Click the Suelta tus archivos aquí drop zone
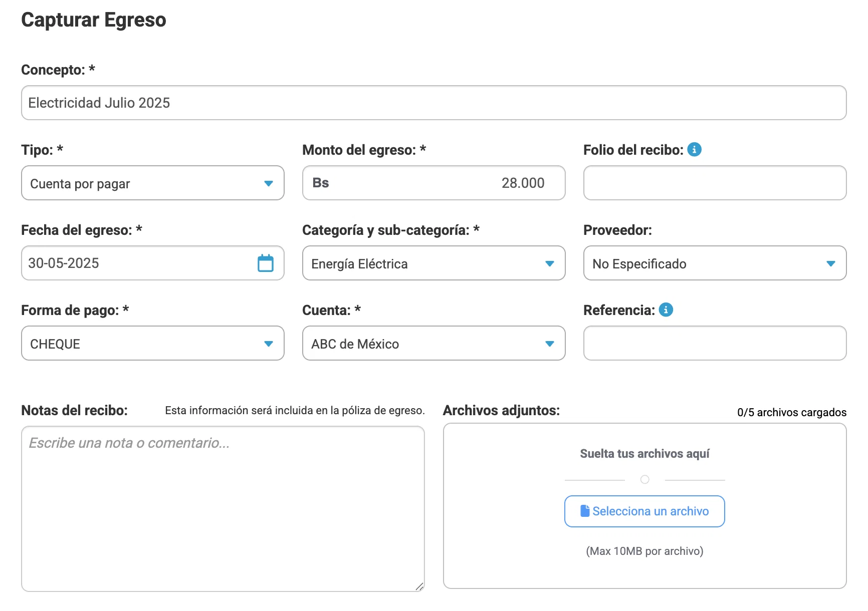 coord(644,506)
